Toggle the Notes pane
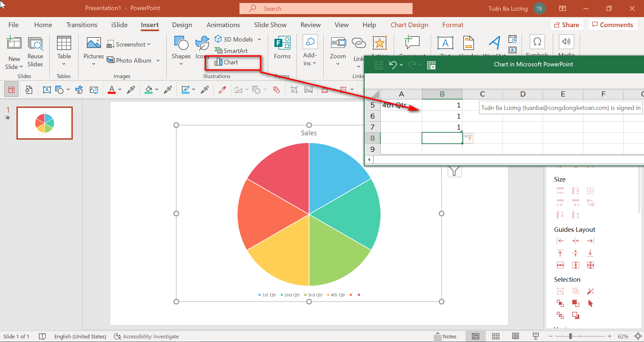644x342 pixels. [445, 336]
